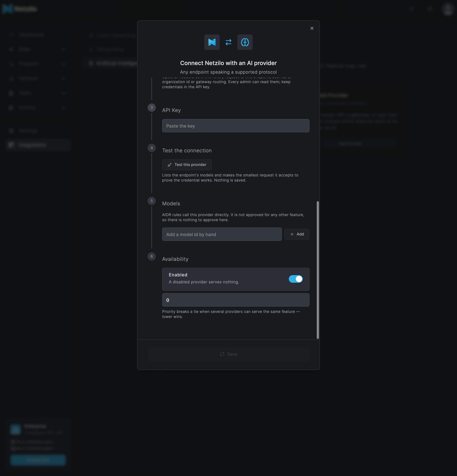Click the Add model button
The width and height of the screenshot is (457, 476).
(x=297, y=234)
